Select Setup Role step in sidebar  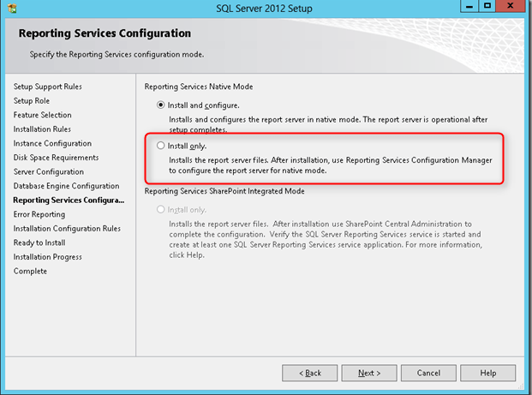33,101
